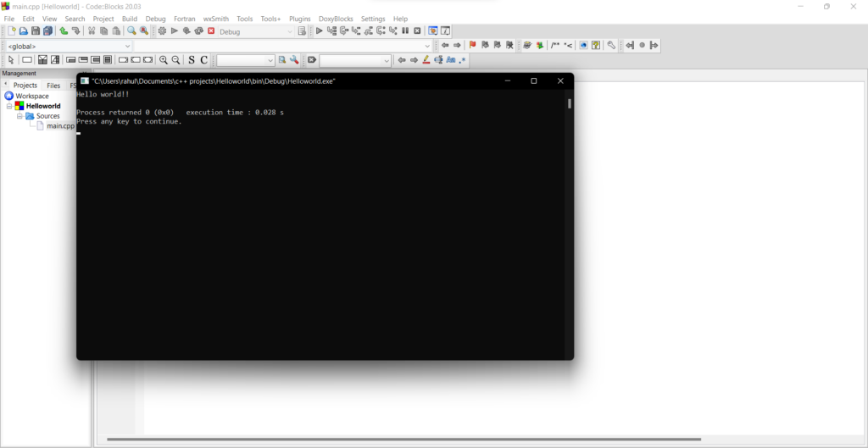Image resolution: width=868 pixels, height=448 pixels.
Task: Click the red Abort build icon
Action: pyautogui.click(x=211, y=31)
